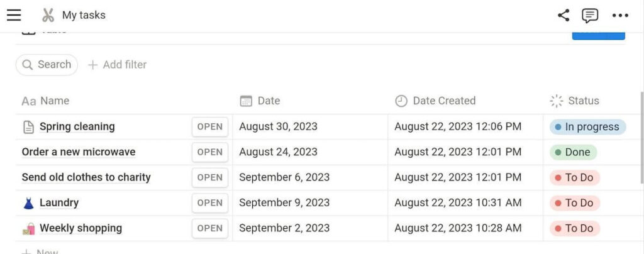Click the Date Created column header
The image size is (644, 254).
tap(443, 101)
